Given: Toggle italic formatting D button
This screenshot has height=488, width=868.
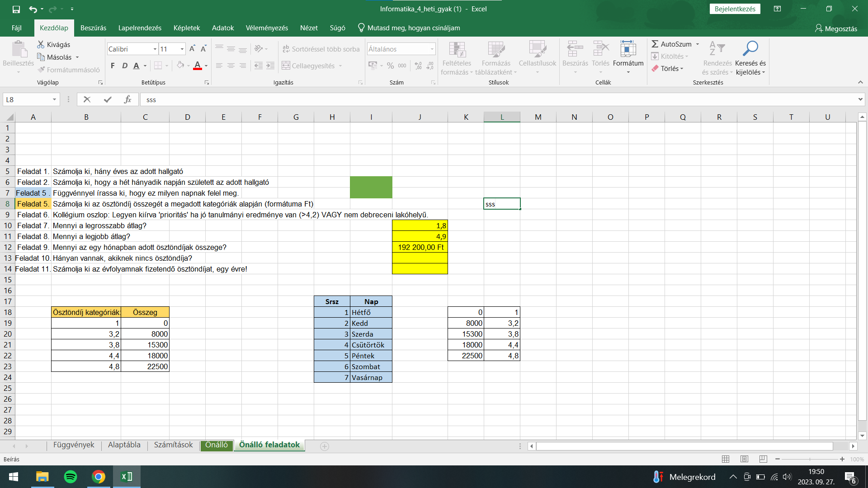Looking at the screenshot, I should (124, 66).
